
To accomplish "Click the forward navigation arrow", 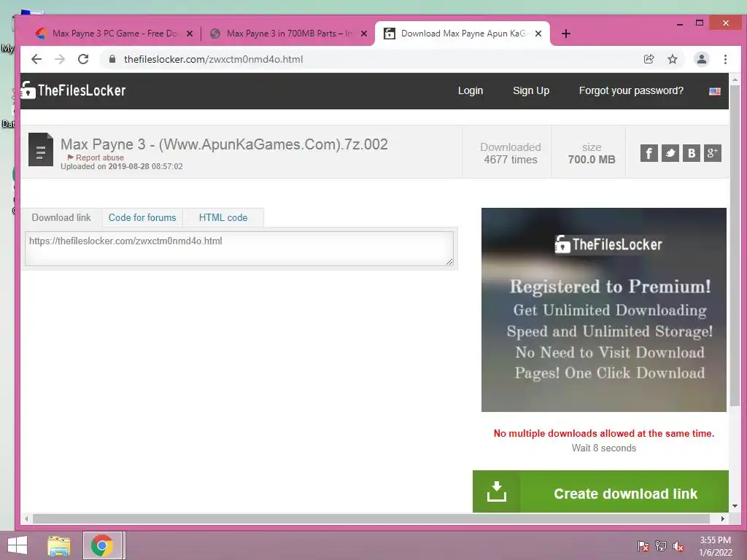I will coord(60,59).
